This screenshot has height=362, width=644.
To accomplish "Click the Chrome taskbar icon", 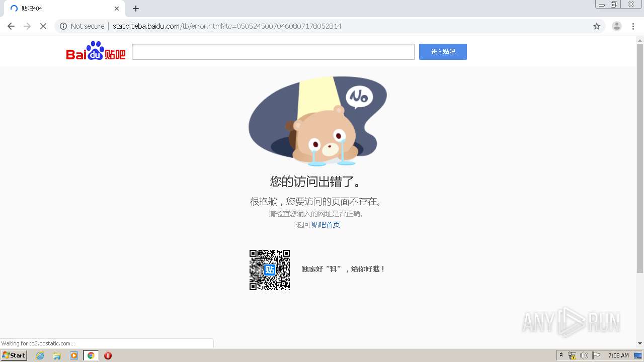I will (x=91, y=355).
